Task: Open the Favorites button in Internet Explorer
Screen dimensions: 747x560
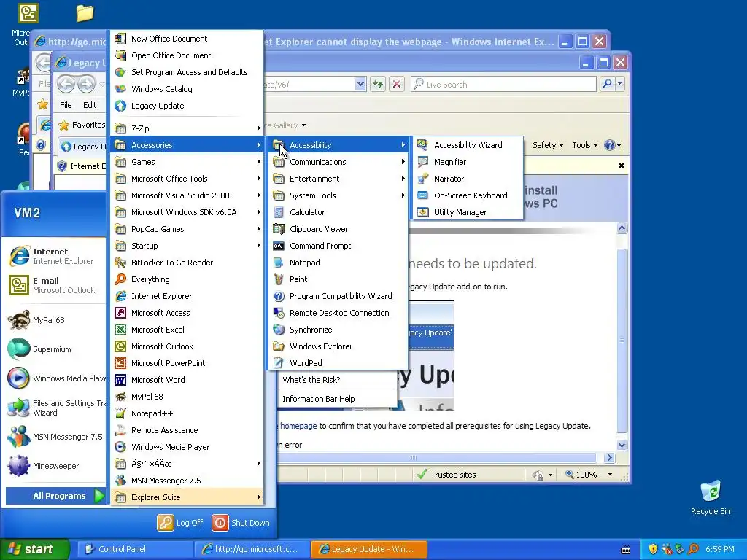Action: click(x=82, y=125)
